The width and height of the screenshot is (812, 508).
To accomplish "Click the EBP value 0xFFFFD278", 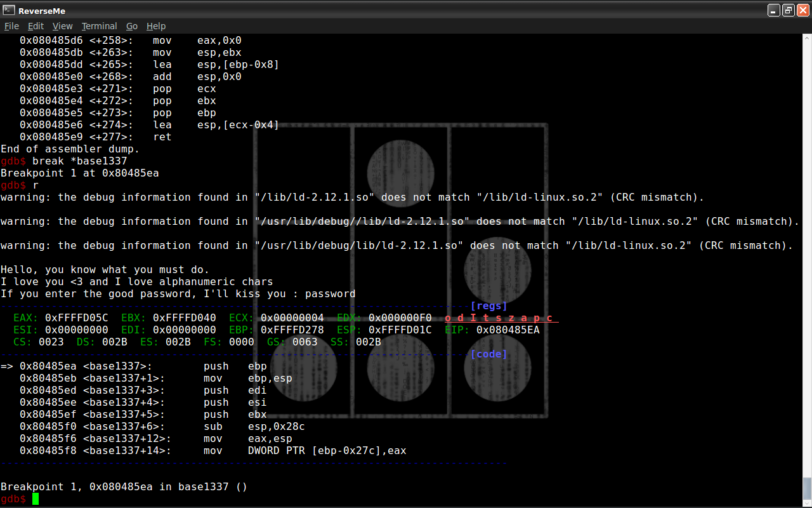I will 292,330.
